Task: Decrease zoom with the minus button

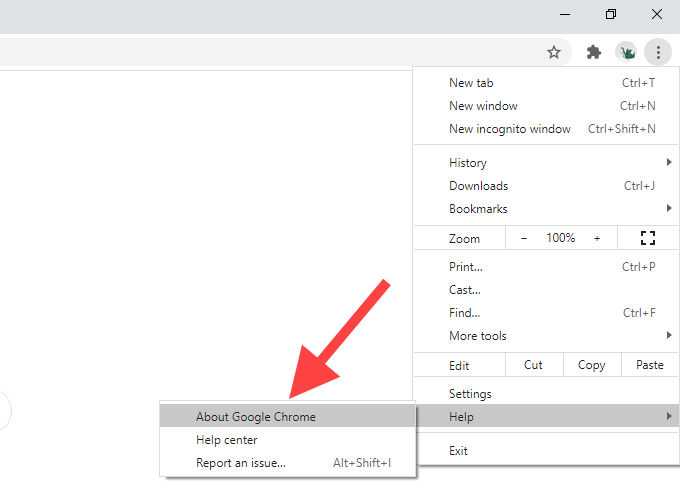Action: (524, 238)
